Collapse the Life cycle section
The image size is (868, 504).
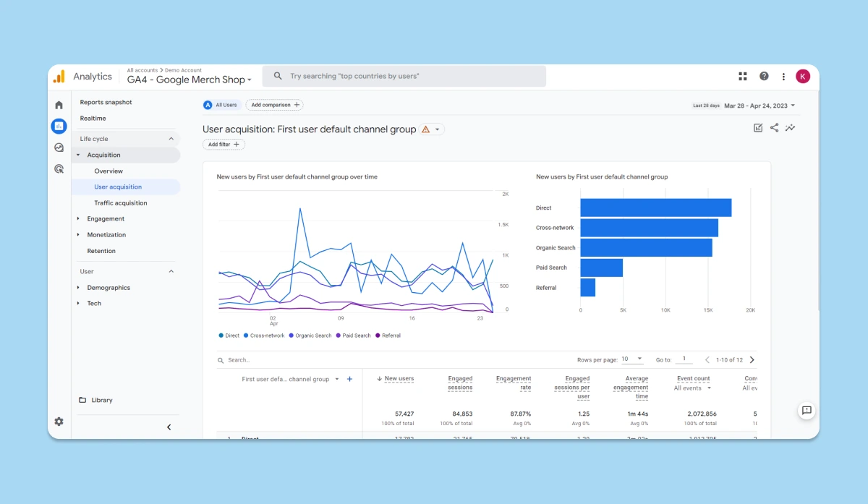pyautogui.click(x=171, y=139)
